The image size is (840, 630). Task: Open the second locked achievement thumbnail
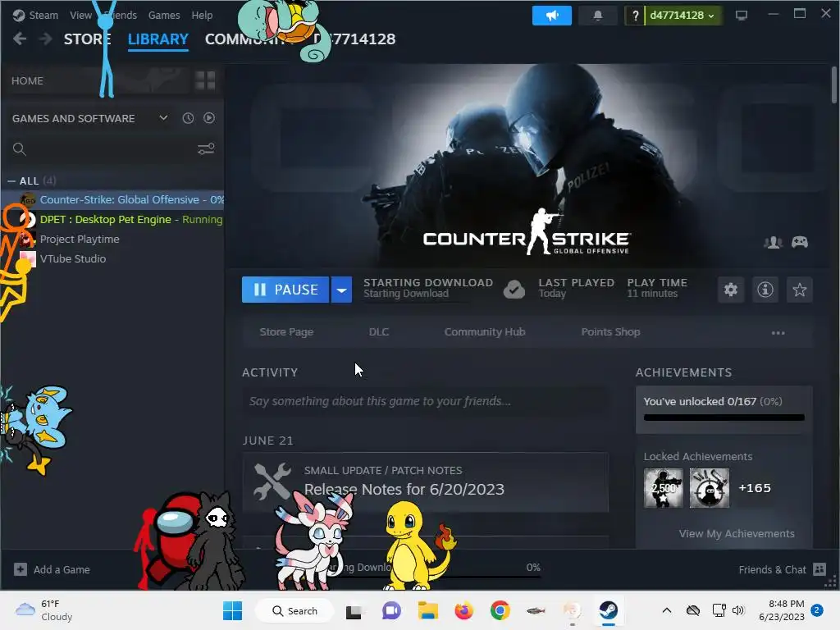(709, 488)
